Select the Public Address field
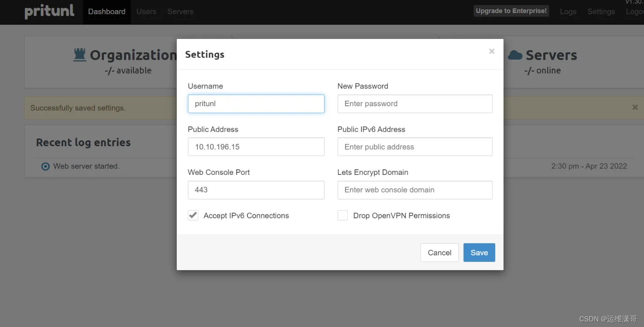This screenshot has width=644, height=327. point(256,147)
